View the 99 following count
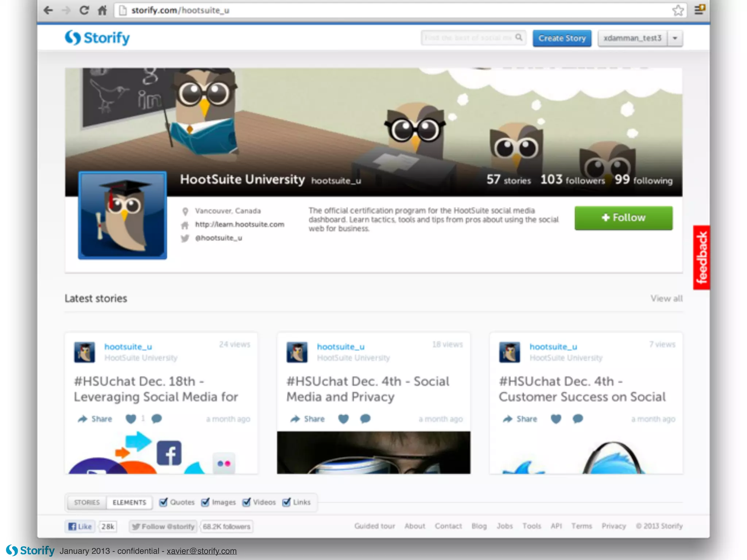 [x=644, y=179]
